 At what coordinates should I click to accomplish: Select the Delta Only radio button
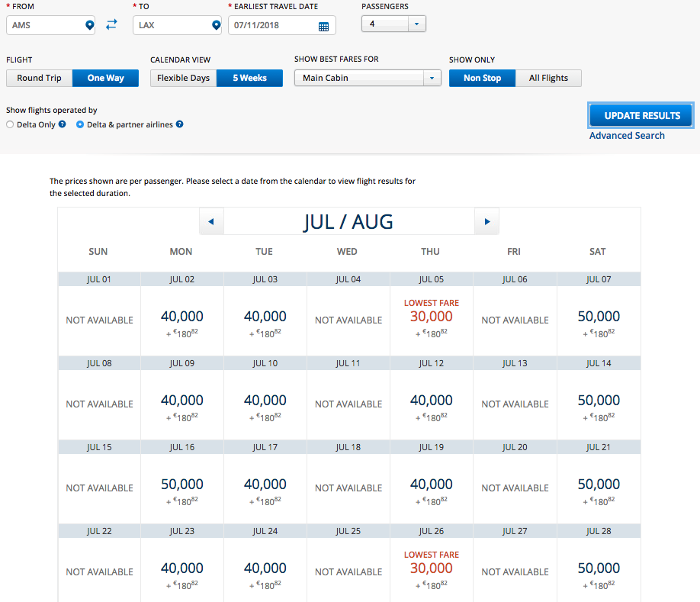[x=10, y=124]
